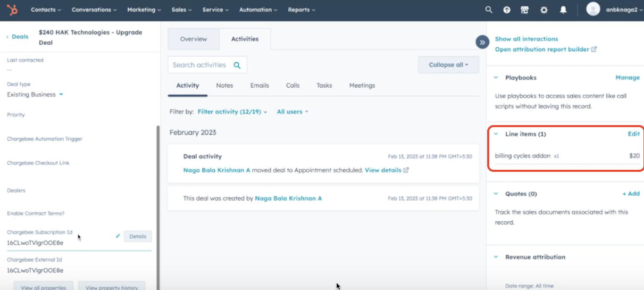Click the Details button
The height and width of the screenshot is (290, 644).
click(x=138, y=236)
